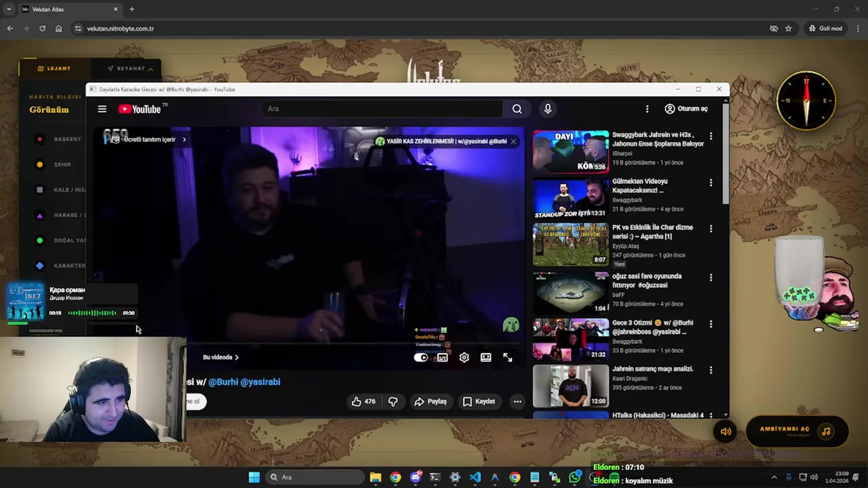Open the @Burhi channel link

pyautogui.click(x=223, y=382)
